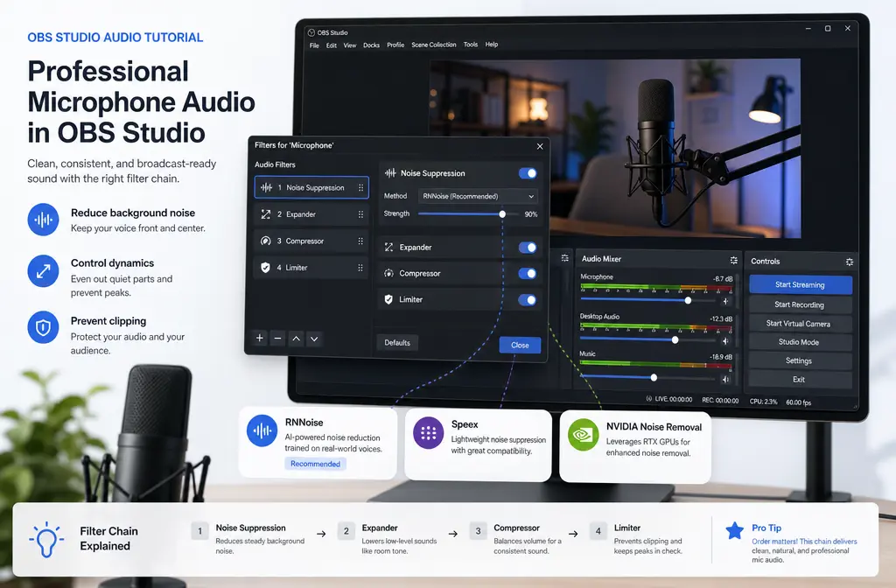The height and width of the screenshot is (588, 896).
Task: Click the LIVE 00:00:00 status indicator
Action: click(668, 399)
